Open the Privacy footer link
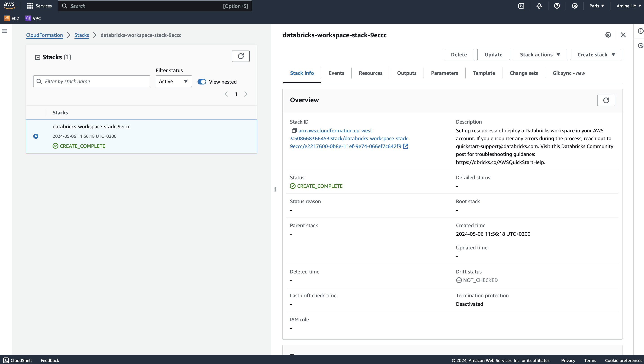Viewport: 644px width, 364px height. (568, 360)
